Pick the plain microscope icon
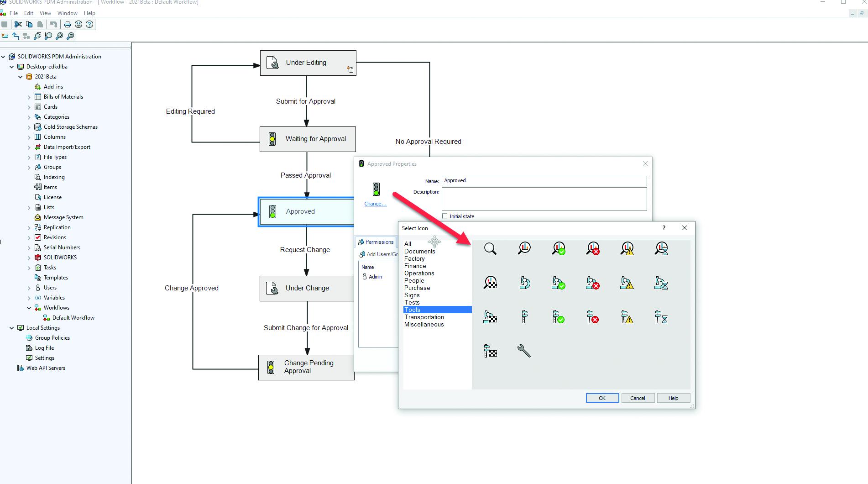 524,283
